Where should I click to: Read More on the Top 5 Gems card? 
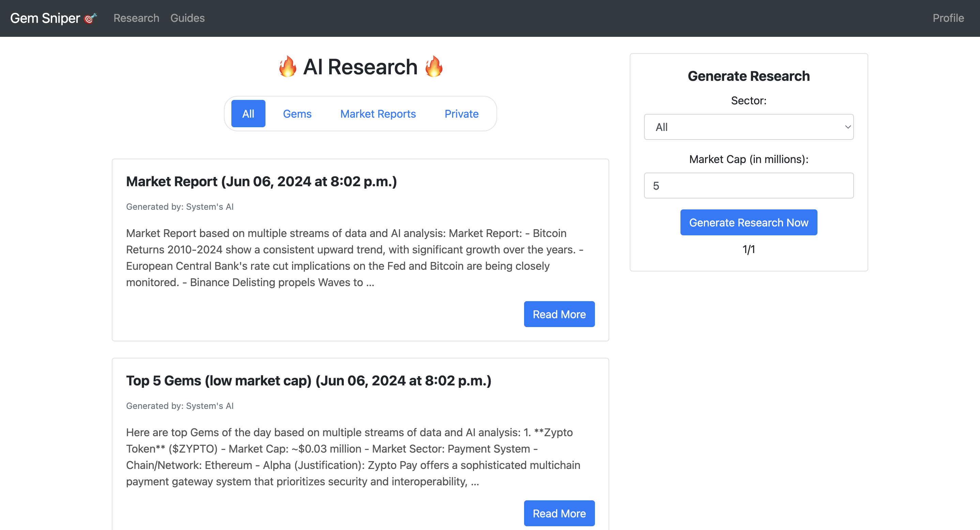click(559, 513)
